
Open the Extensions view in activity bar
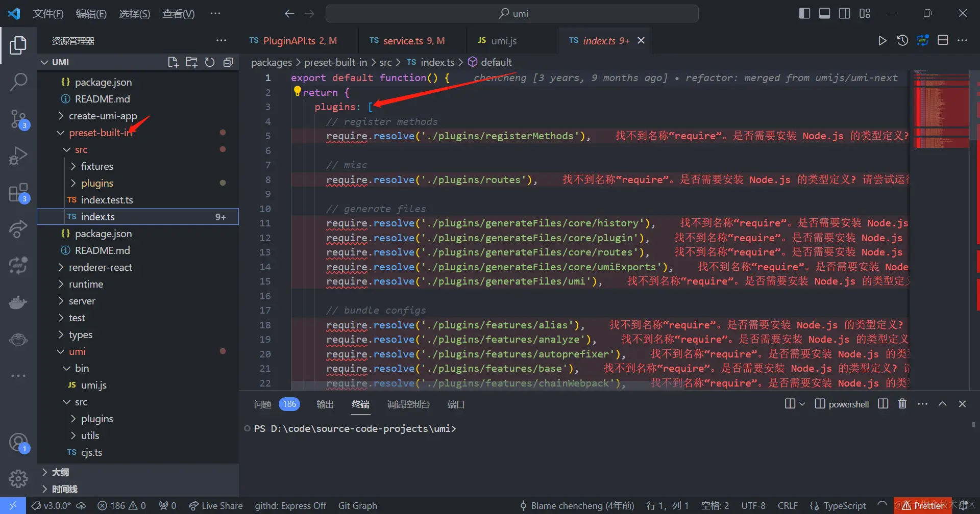click(18, 193)
